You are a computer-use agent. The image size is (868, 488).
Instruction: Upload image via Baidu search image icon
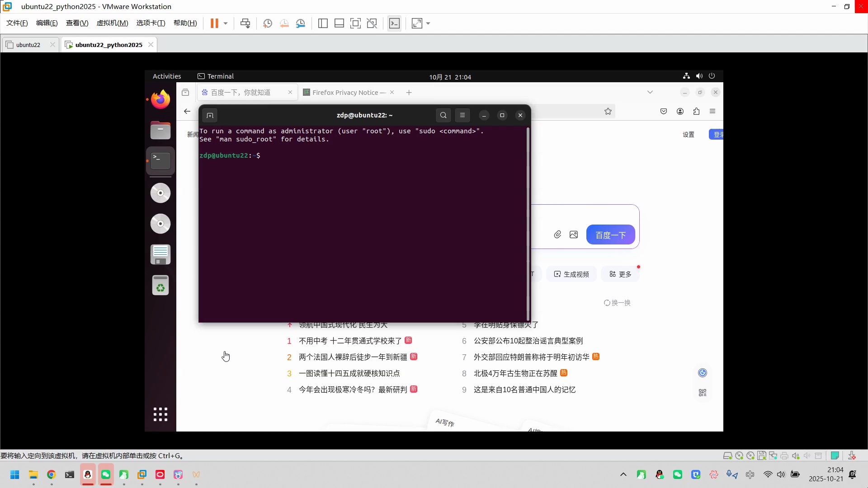[574, 235]
